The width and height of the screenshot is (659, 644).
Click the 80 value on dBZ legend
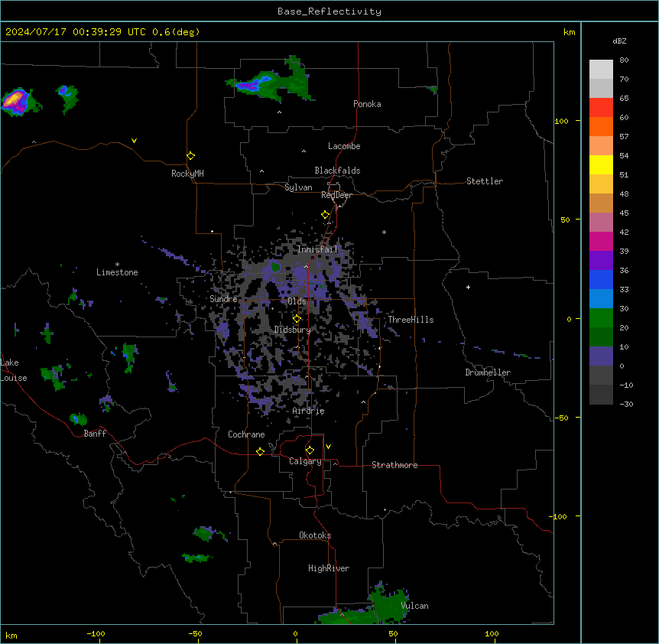(624, 60)
